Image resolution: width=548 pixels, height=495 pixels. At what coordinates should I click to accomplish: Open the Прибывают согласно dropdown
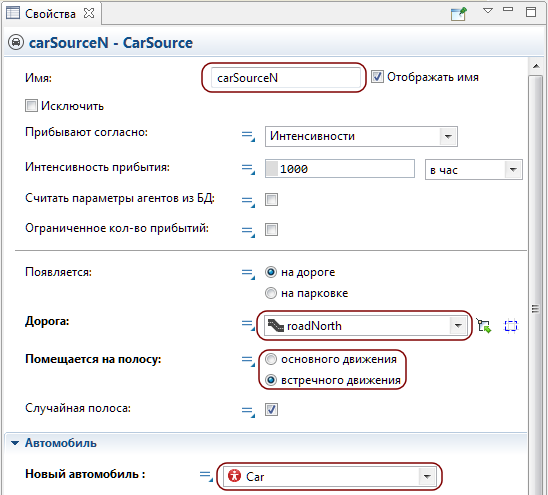[x=361, y=136]
